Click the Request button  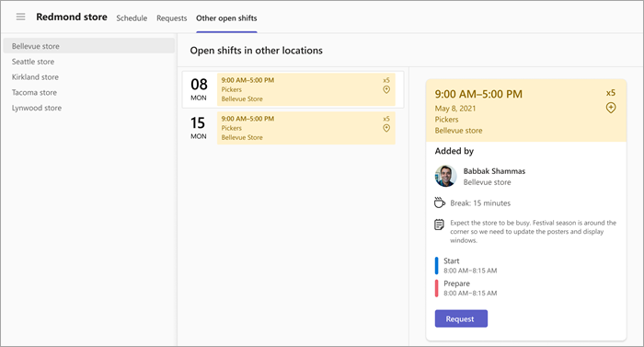[461, 318]
